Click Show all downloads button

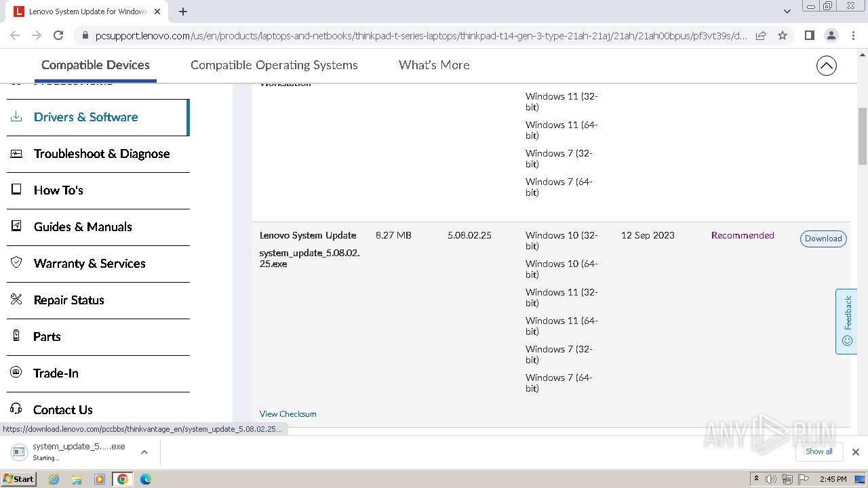819,451
